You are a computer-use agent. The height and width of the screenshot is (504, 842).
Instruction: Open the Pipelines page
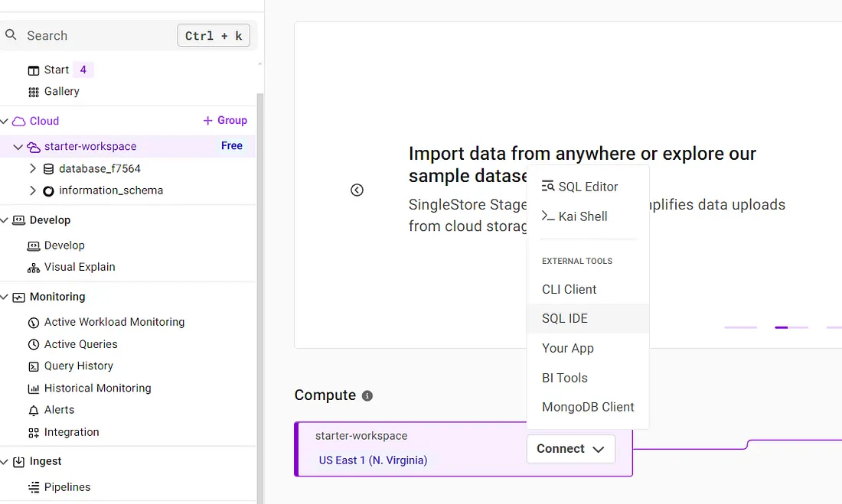pos(67,487)
